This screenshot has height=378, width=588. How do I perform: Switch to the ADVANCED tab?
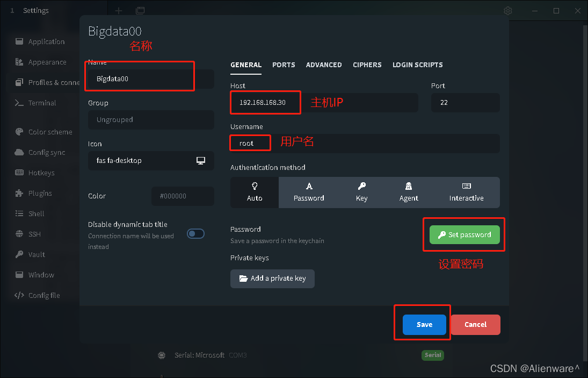[324, 65]
